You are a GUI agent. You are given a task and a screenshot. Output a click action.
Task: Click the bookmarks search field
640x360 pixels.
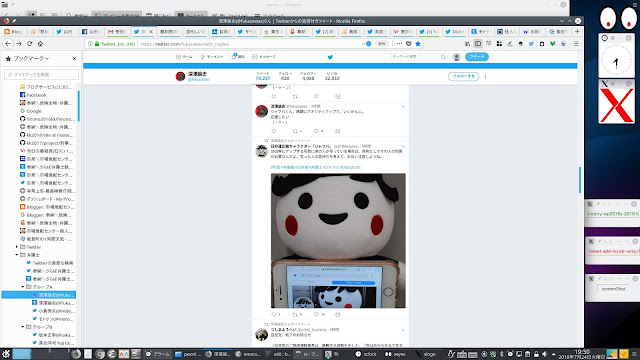(x=41, y=74)
